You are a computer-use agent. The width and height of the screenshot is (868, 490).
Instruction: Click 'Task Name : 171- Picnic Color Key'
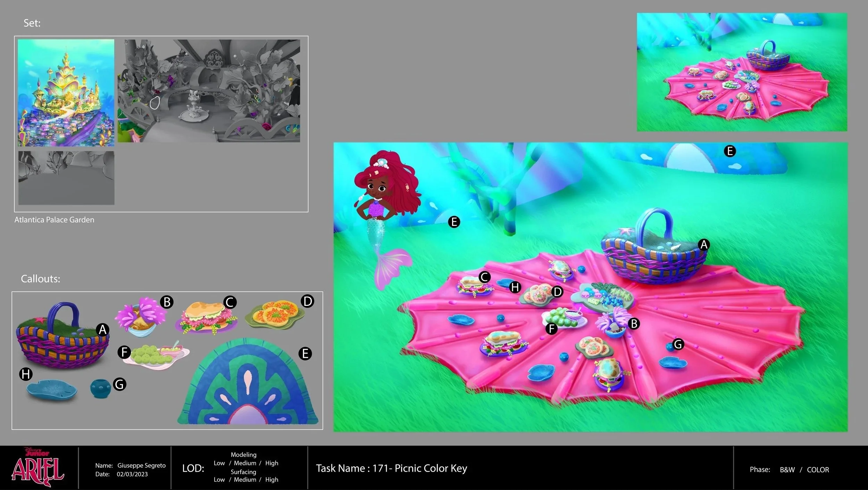[x=391, y=468]
